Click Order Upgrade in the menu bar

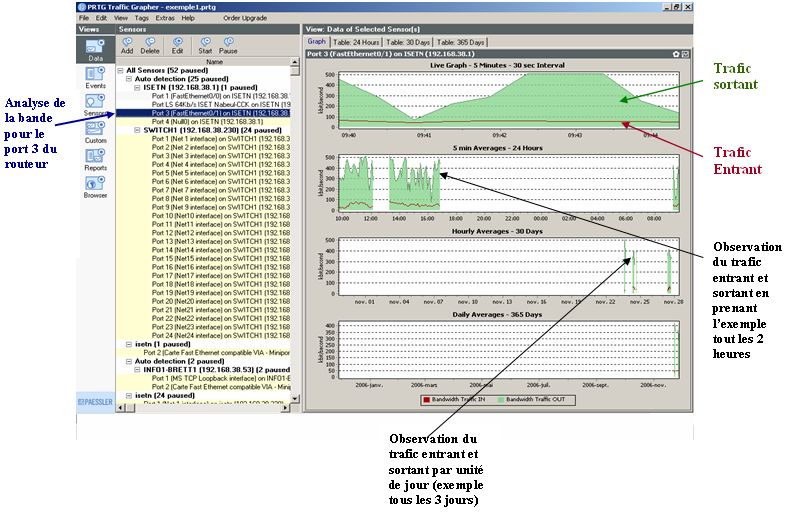pyautogui.click(x=245, y=18)
